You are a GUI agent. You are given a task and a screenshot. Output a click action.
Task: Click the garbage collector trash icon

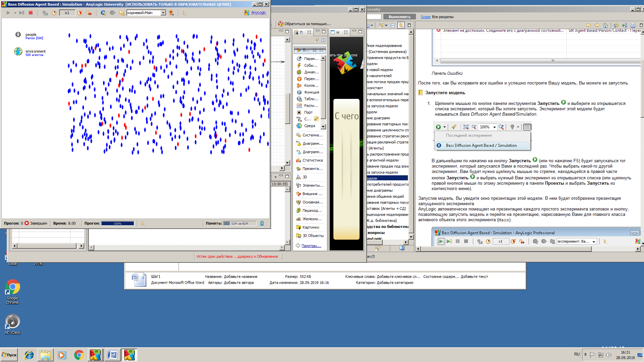tap(262, 223)
